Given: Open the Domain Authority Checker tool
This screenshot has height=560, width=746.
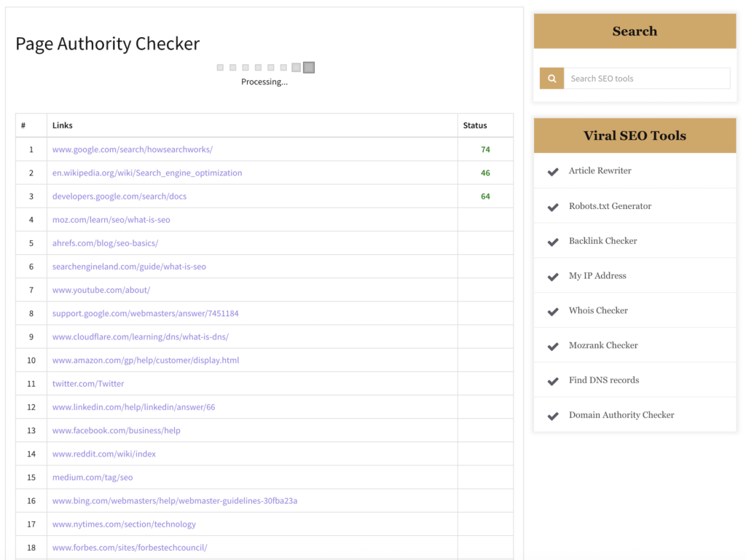Looking at the screenshot, I should [x=621, y=414].
